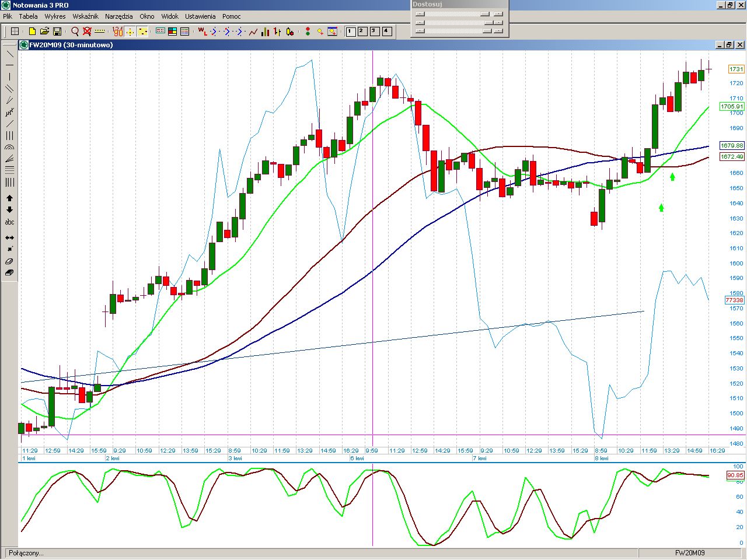The image size is (747, 560).
Task: Open the Wykres menu
Action: tap(55, 16)
